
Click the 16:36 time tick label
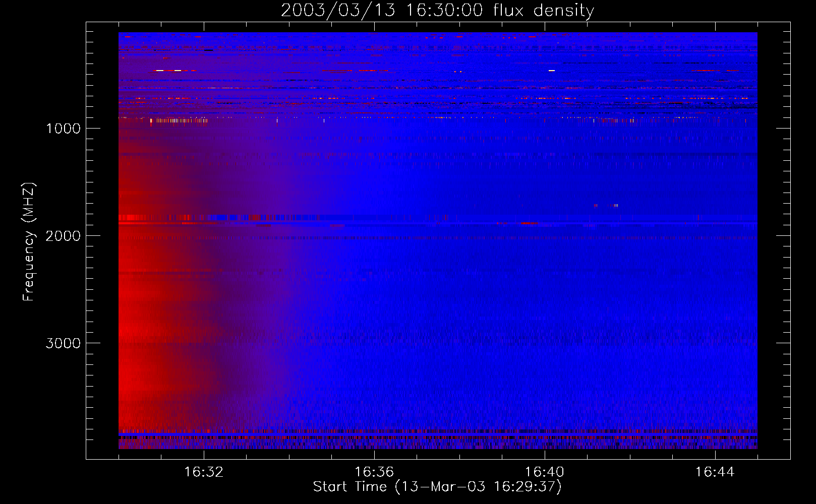pos(374,472)
